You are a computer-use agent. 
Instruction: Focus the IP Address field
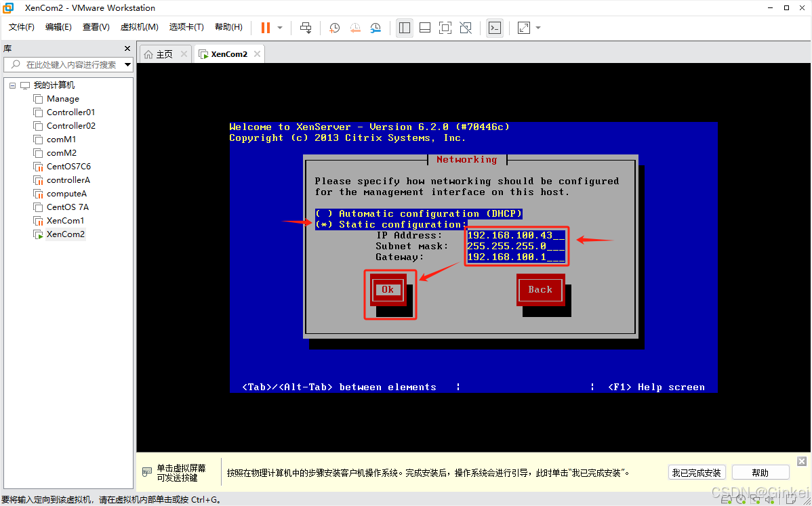(x=516, y=236)
